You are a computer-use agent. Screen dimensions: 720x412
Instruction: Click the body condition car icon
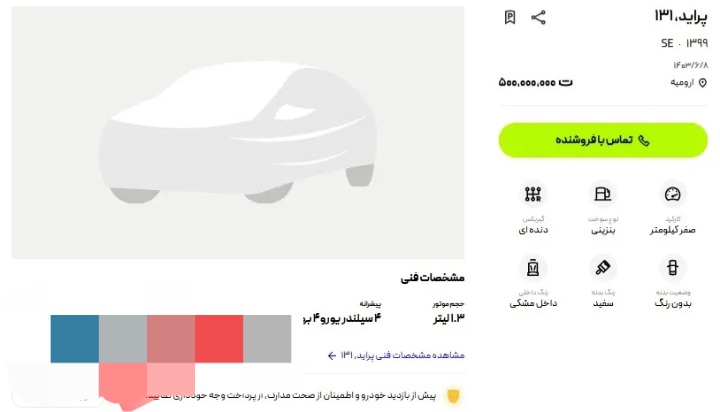coord(673,268)
